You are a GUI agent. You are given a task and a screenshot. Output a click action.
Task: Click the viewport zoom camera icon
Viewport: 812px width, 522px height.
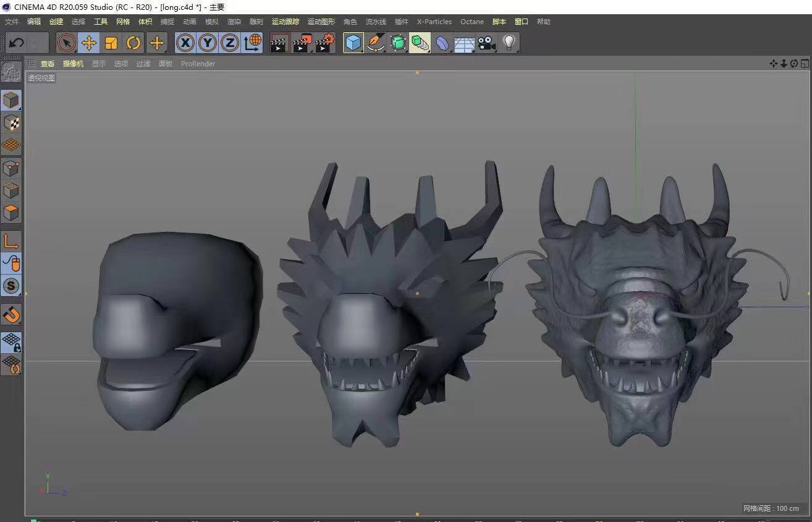pos(784,64)
